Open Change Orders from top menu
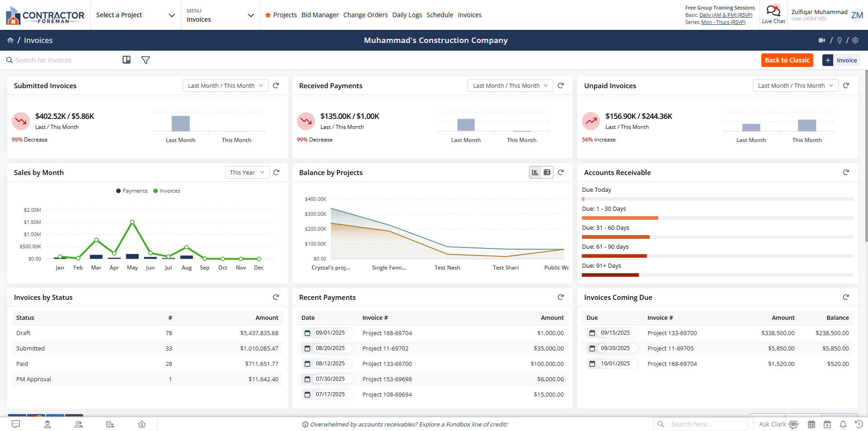This screenshot has width=868, height=431. pyautogui.click(x=365, y=15)
